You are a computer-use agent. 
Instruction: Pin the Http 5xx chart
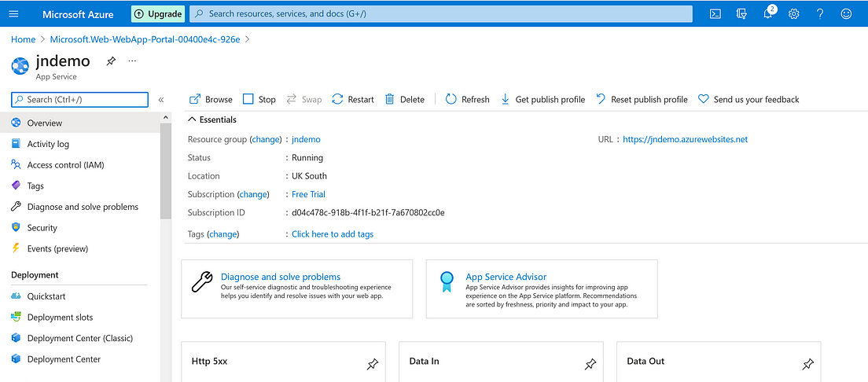(x=373, y=364)
